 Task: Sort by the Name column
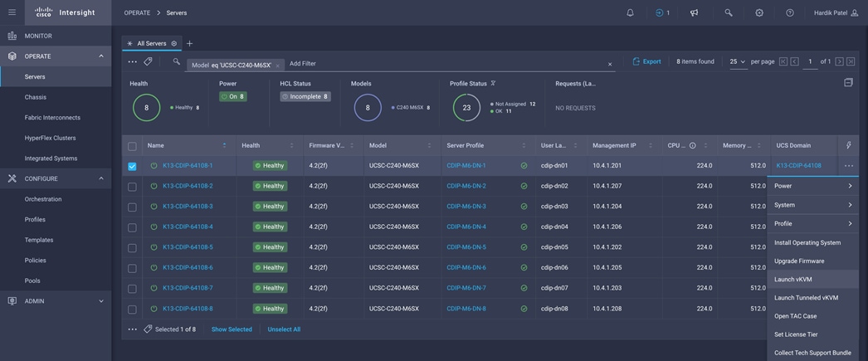tap(224, 145)
